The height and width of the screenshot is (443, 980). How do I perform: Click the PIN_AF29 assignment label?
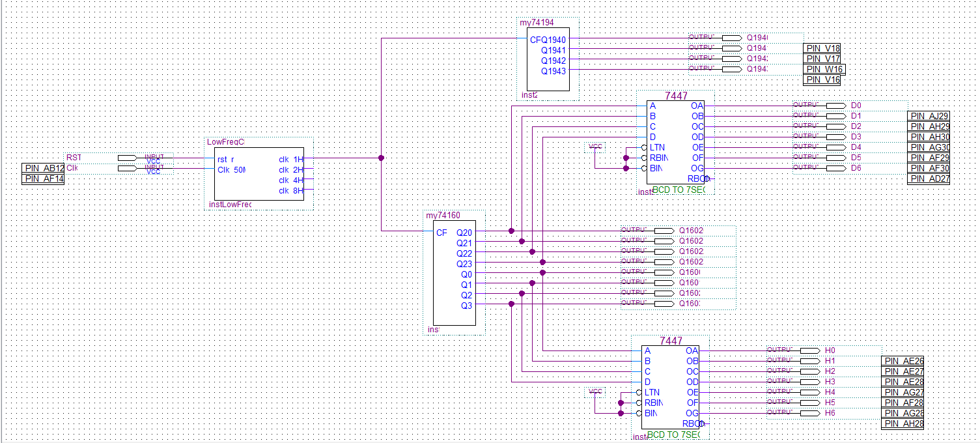(929, 158)
